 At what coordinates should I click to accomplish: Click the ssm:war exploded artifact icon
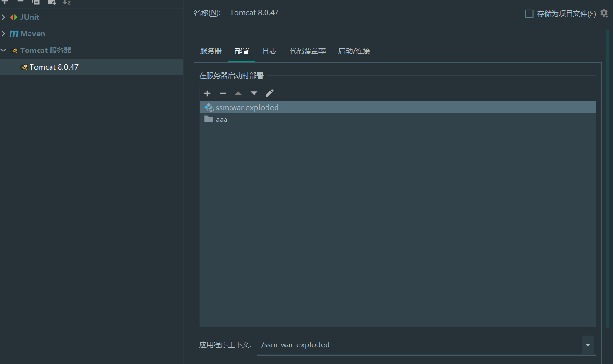pyautogui.click(x=209, y=108)
